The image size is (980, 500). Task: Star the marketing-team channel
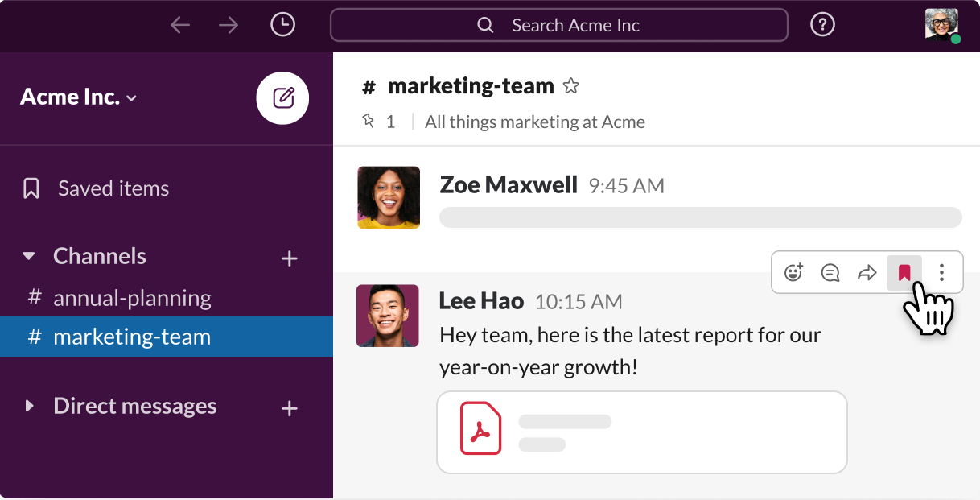click(x=570, y=86)
